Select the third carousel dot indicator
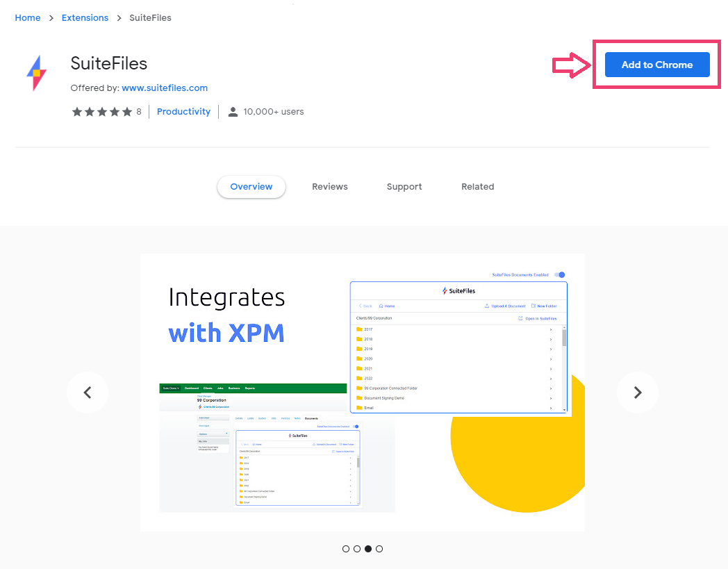Viewport: 728px width, 569px height. [x=367, y=549]
